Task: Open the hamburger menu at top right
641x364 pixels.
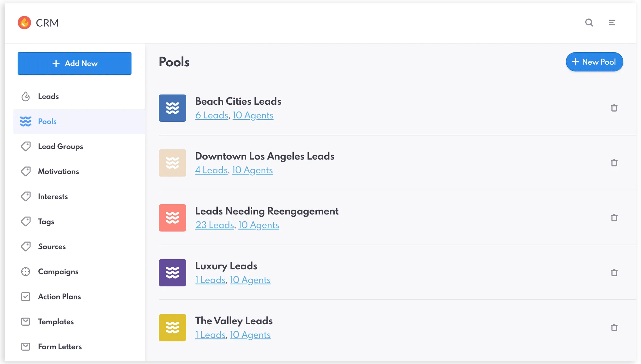Action: pos(612,22)
